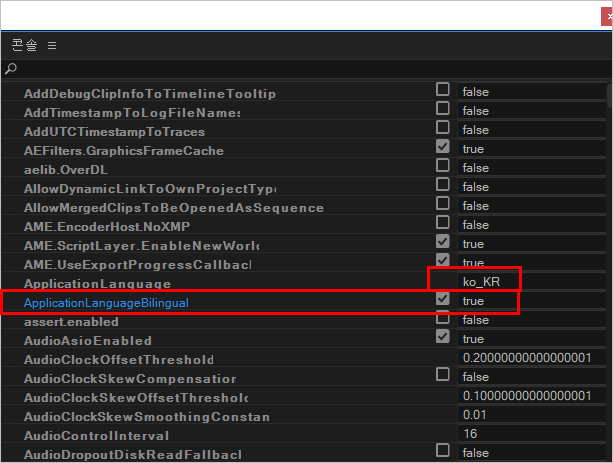613x463 pixels.
Task: Select the assert.enabled property name
Action: coord(71,322)
